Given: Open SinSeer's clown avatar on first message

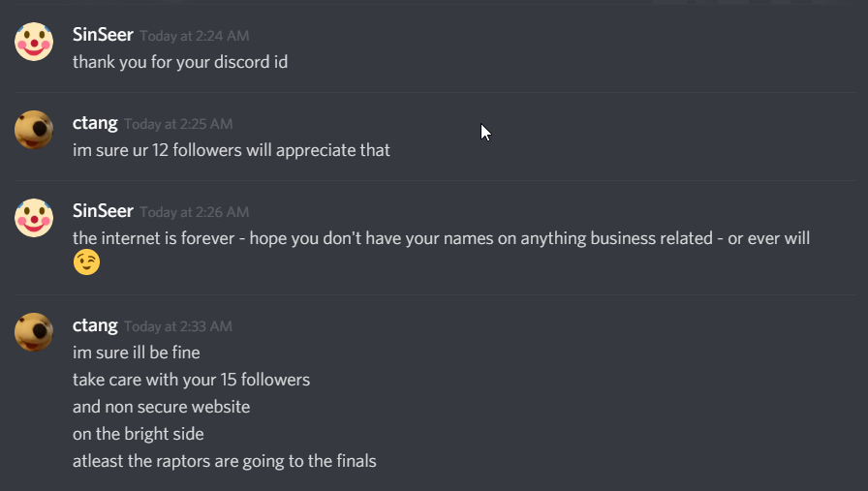Looking at the screenshot, I should pos(34,42).
